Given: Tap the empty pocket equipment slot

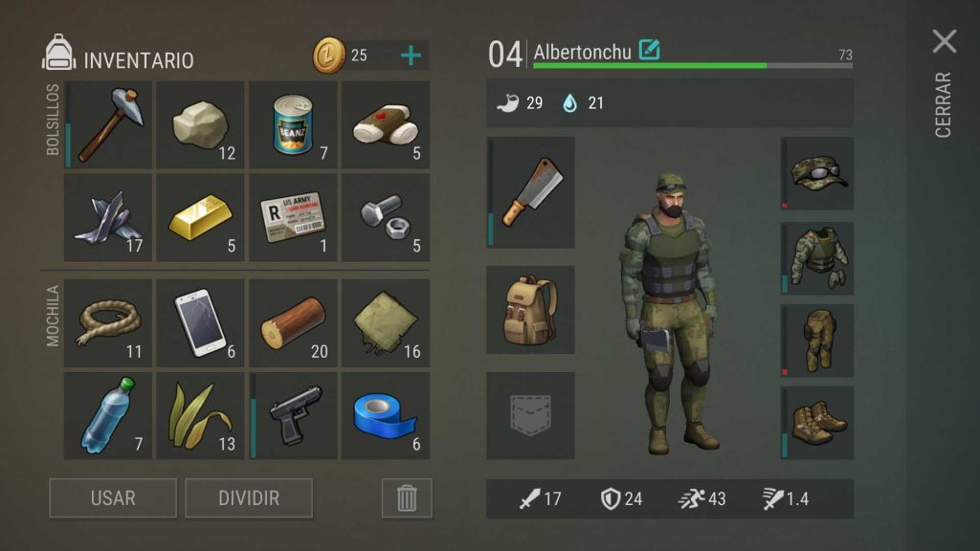Looking at the screenshot, I should tap(530, 416).
